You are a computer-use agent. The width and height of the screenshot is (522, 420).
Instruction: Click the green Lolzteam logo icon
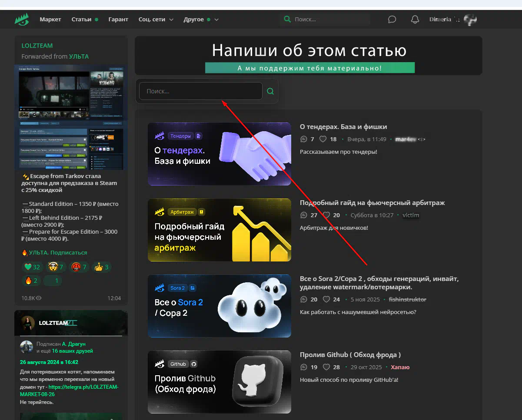click(x=22, y=20)
